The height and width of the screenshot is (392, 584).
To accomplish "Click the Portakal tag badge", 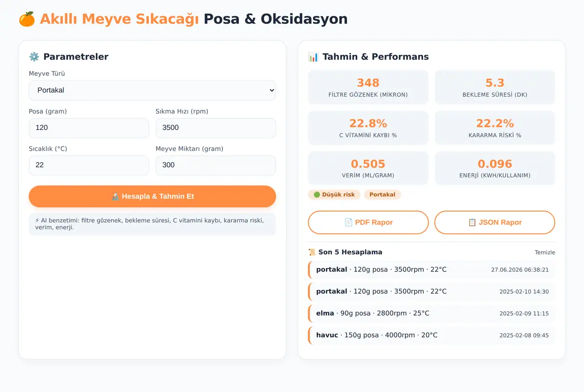I will (383, 195).
